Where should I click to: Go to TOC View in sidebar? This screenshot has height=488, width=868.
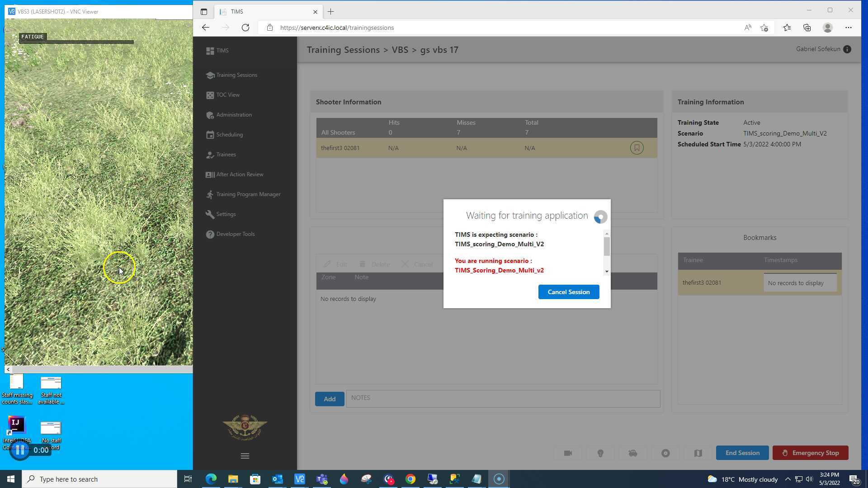coord(228,95)
